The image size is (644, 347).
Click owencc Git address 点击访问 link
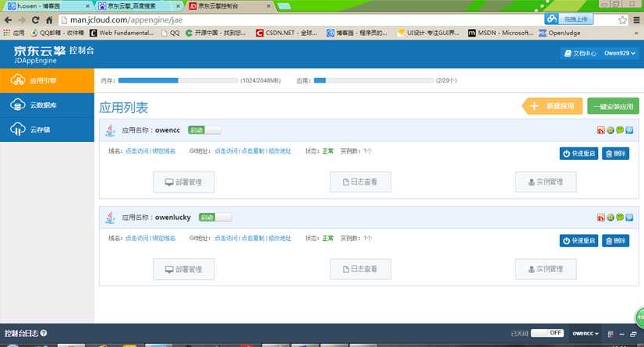click(226, 151)
